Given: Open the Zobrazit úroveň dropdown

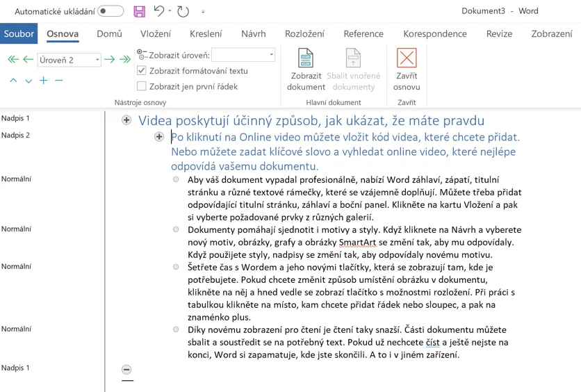Looking at the screenshot, I should (x=243, y=55).
